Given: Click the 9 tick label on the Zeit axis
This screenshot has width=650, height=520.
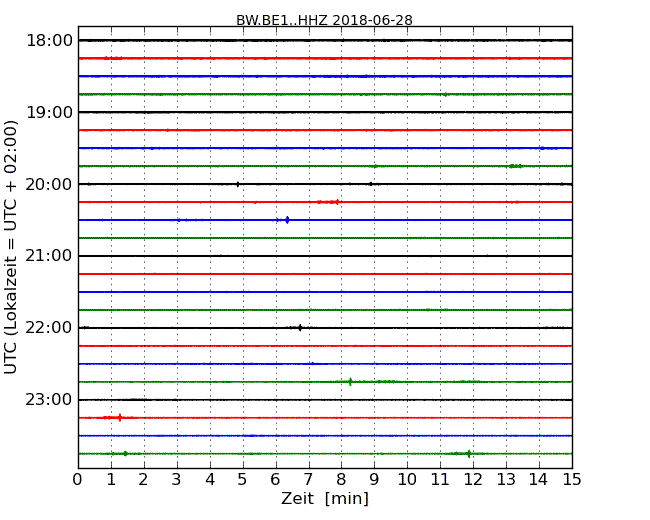Looking at the screenshot, I should pos(374,480).
